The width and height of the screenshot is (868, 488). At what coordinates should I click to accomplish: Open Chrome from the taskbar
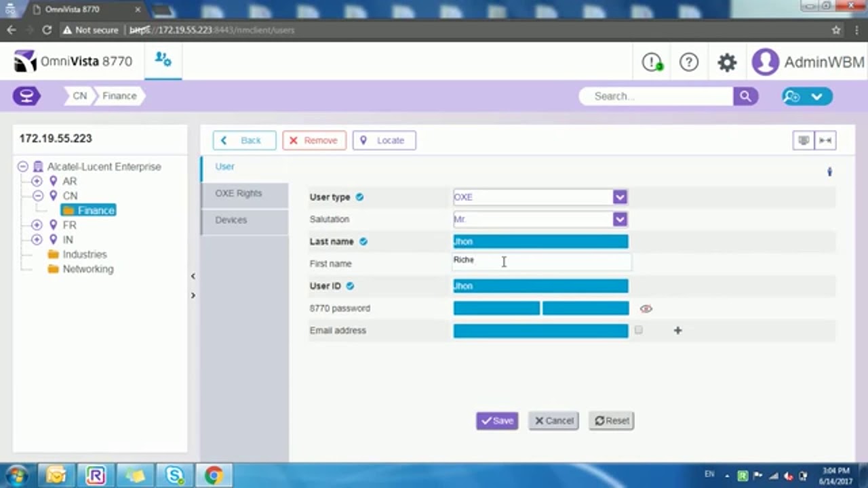pyautogui.click(x=214, y=476)
